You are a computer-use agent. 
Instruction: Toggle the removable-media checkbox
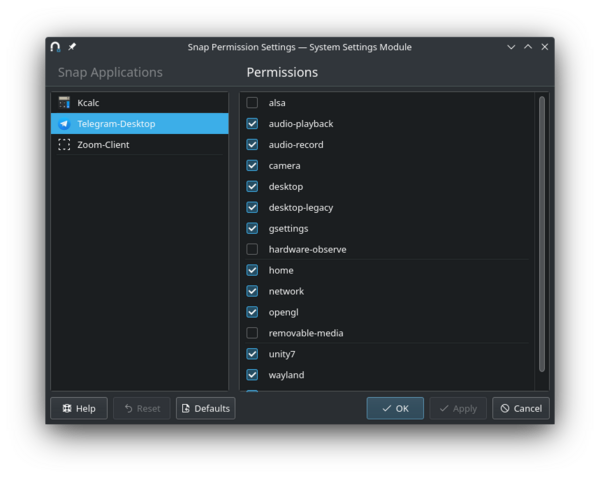(252, 333)
